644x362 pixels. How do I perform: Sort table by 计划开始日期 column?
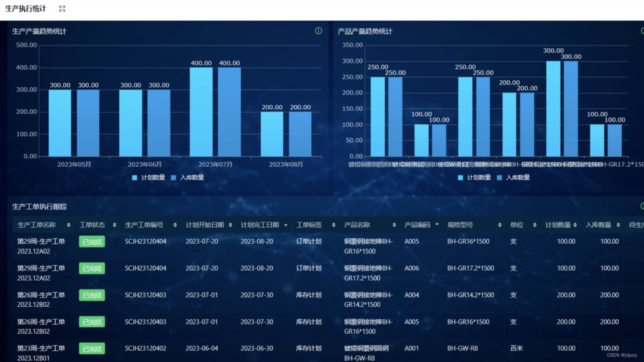[230, 225]
